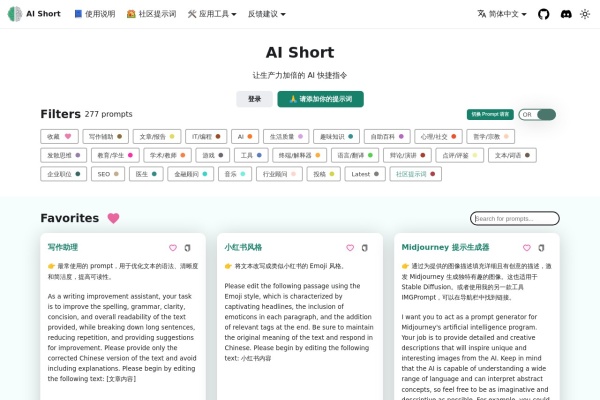Enable the 医生 filter tag

point(146,174)
